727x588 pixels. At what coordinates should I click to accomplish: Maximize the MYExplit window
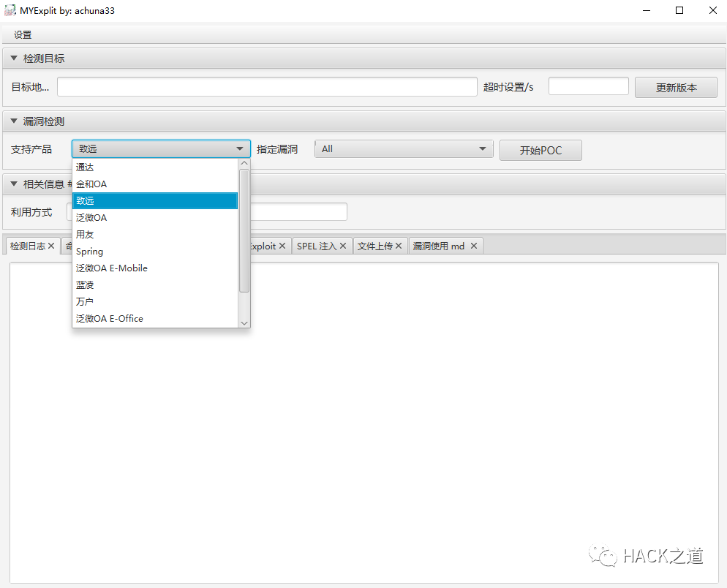click(x=679, y=10)
